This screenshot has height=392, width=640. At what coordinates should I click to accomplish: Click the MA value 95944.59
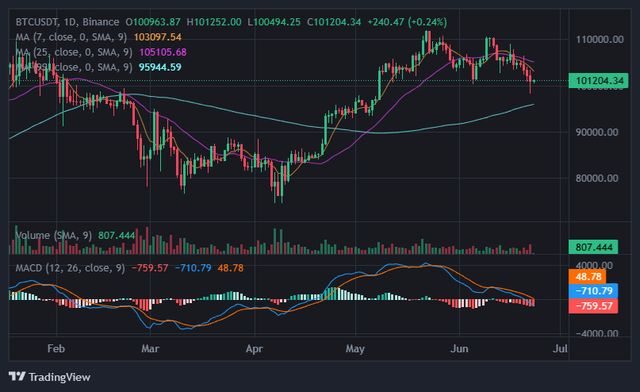tap(160, 67)
